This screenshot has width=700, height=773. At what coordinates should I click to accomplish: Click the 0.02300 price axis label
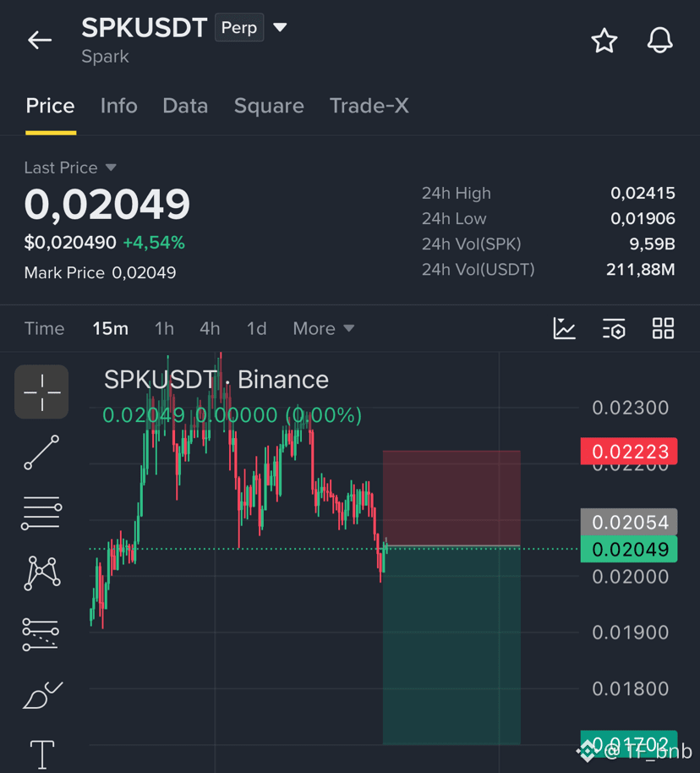[630, 408]
